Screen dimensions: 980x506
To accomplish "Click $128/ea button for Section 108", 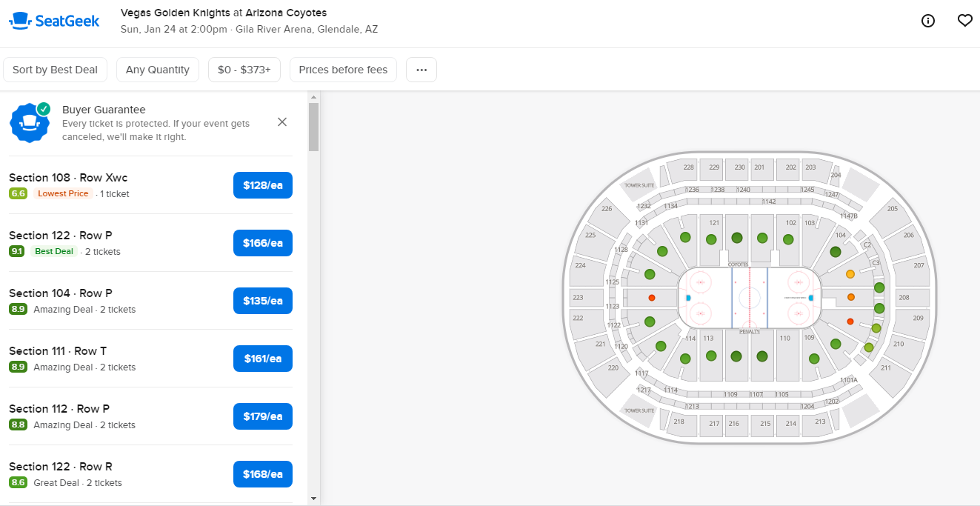I will coord(263,185).
